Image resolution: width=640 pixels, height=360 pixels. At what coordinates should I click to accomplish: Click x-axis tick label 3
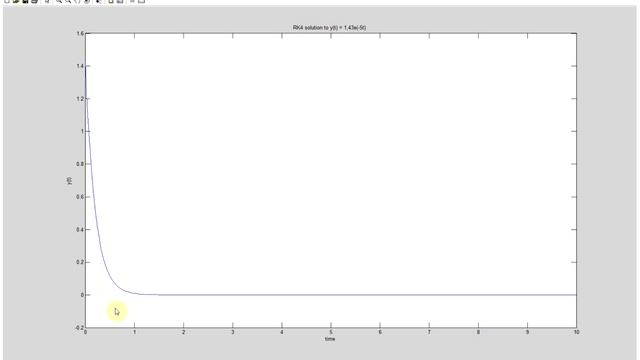click(x=233, y=332)
